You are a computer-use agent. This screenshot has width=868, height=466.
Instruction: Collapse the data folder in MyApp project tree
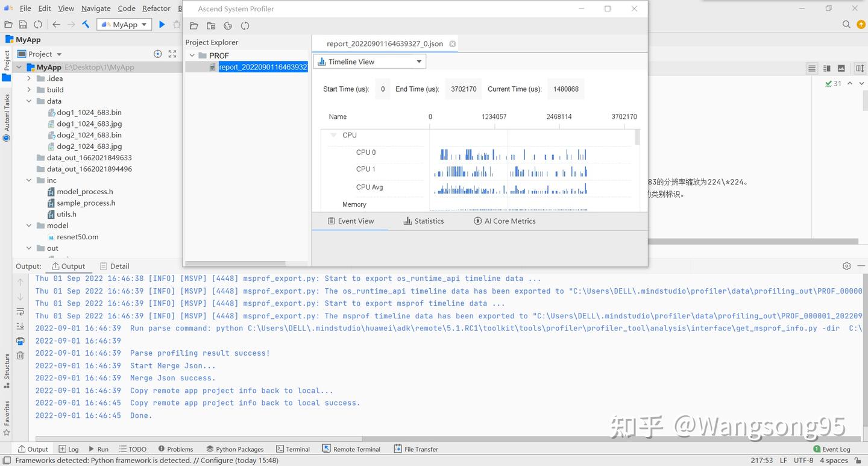28,101
